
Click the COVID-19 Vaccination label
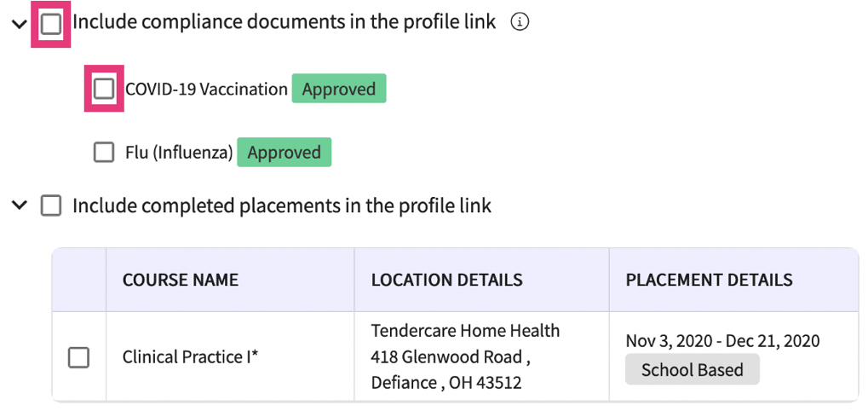coord(206,89)
